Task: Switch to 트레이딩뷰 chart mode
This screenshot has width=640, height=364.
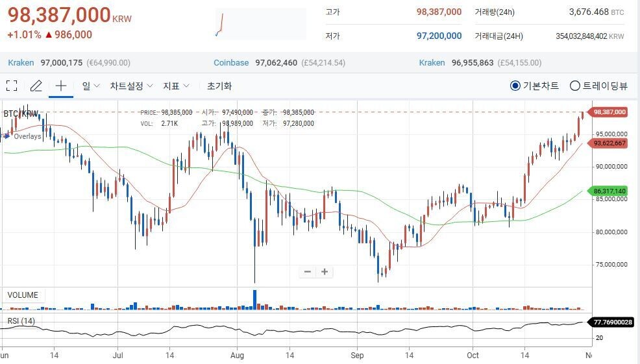Action: click(575, 86)
